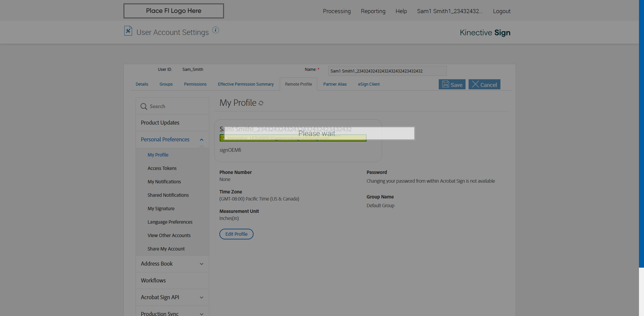Open the Reporting menu
Image resolution: width=644 pixels, height=316 pixels.
coord(373,11)
